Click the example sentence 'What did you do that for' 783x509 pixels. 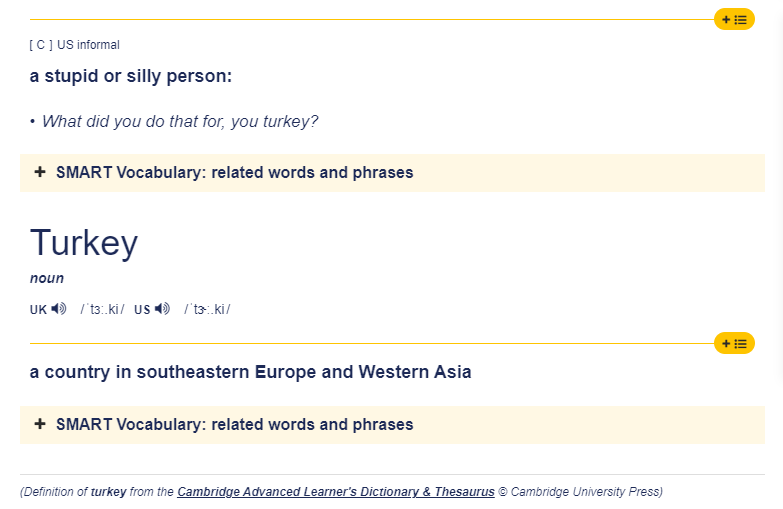tap(180, 121)
